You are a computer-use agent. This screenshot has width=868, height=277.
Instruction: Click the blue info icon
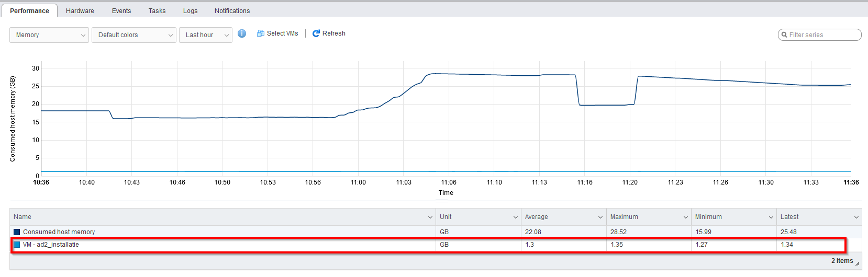[x=242, y=33]
